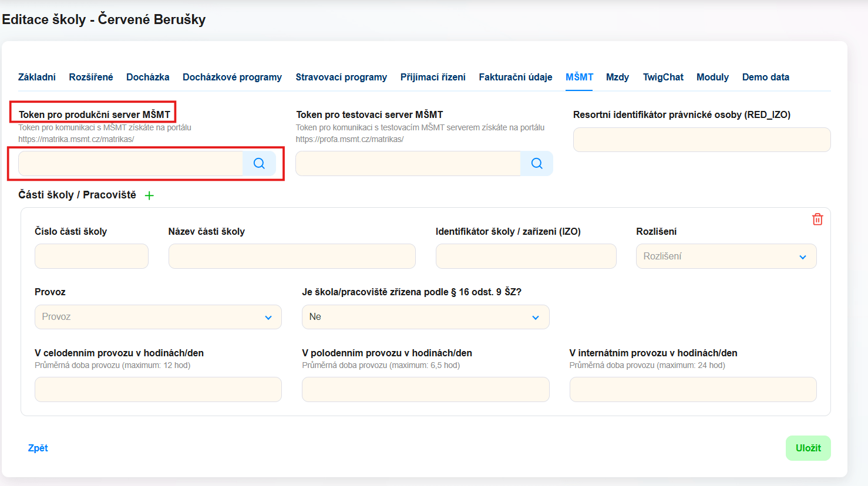Select the TwigChat tab
This screenshot has width=868, height=486.
coord(662,77)
